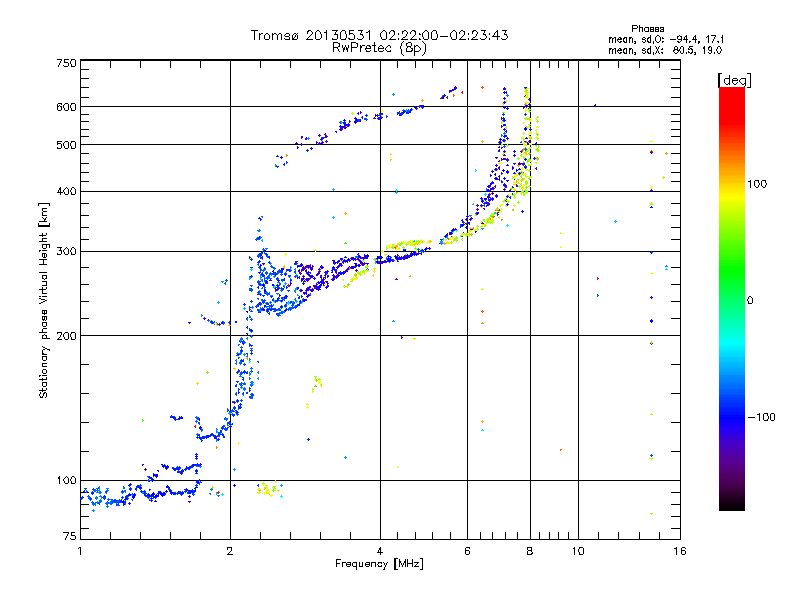Image resolution: width=800 pixels, height=600 pixels.
Task: Click the y-axis tick label '750'
Action: [x=66, y=63]
